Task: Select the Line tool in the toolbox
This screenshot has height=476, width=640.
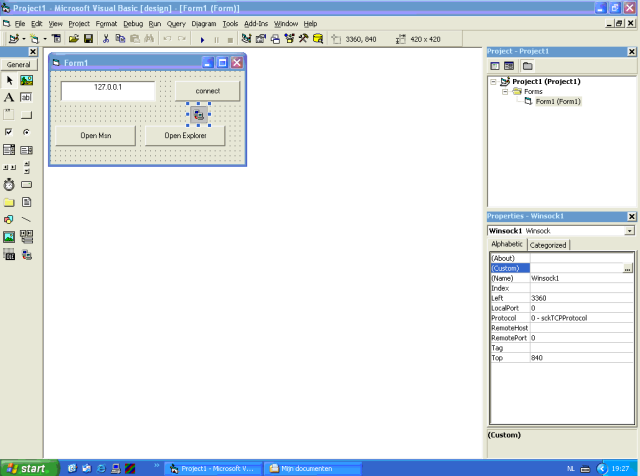Action: [27, 220]
